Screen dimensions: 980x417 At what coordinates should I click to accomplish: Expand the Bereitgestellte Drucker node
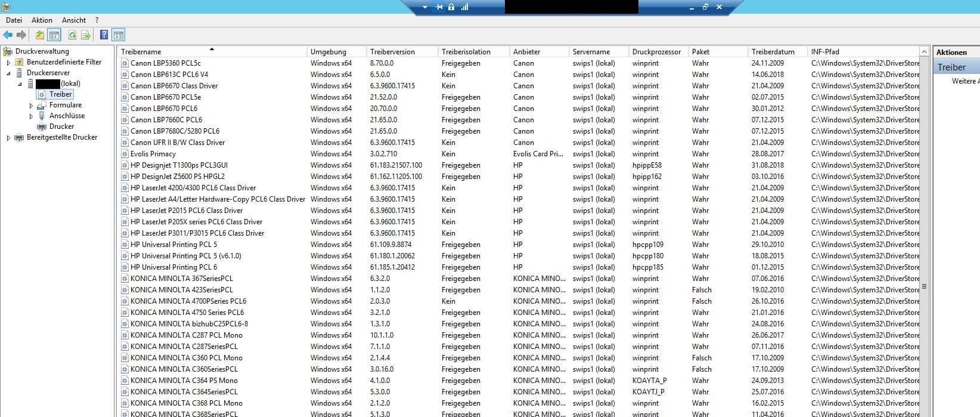[x=8, y=138]
